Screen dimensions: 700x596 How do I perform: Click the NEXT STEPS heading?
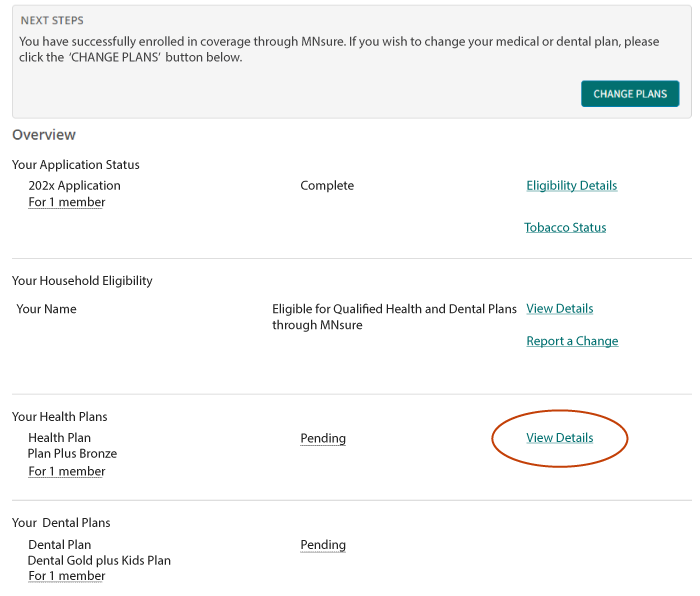coord(52,21)
